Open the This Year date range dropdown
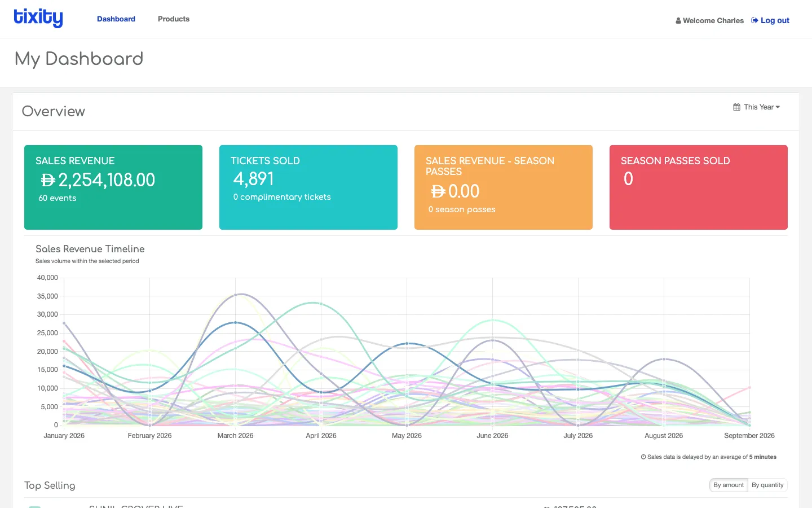This screenshot has width=812, height=508. 756,107
